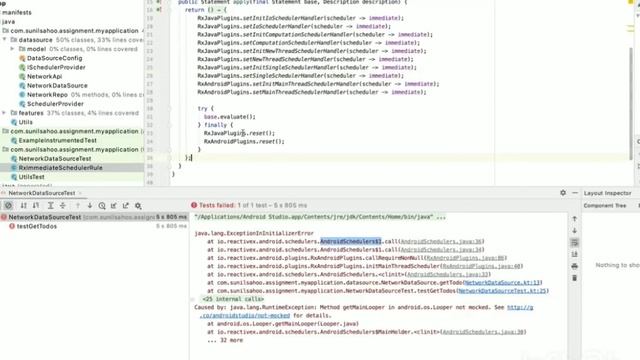Open NetworkApi in project tree
Screen dimensions: 640x360
coord(44,76)
